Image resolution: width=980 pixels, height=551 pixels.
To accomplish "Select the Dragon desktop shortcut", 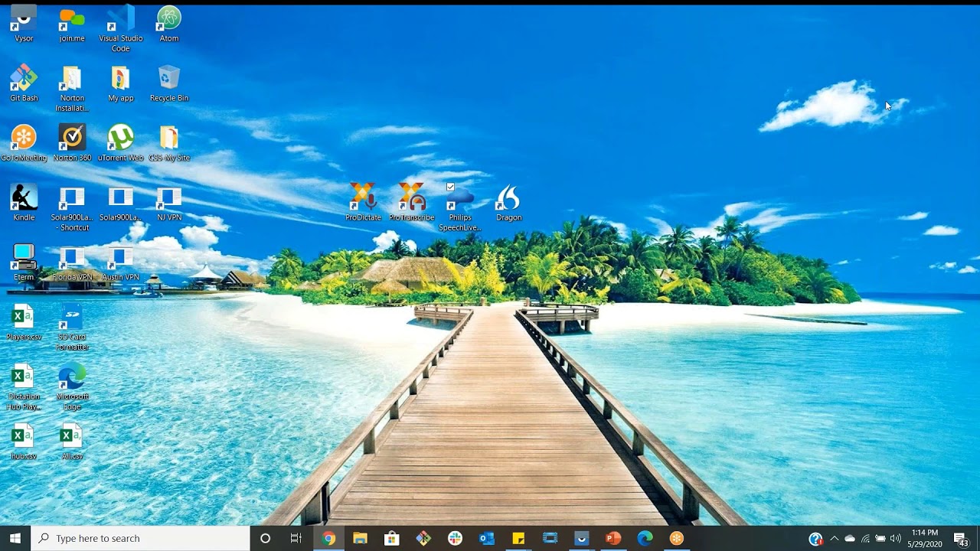I will tap(508, 203).
